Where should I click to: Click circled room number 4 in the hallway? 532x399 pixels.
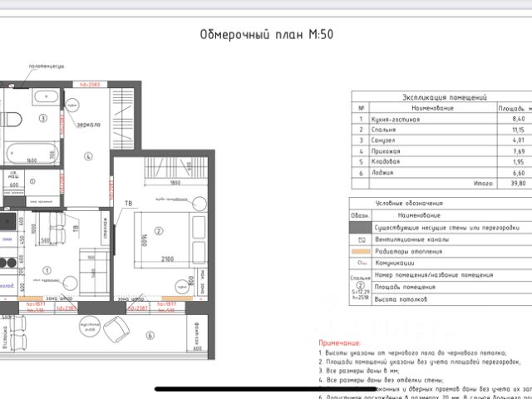pyautogui.click(x=88, y=156)
